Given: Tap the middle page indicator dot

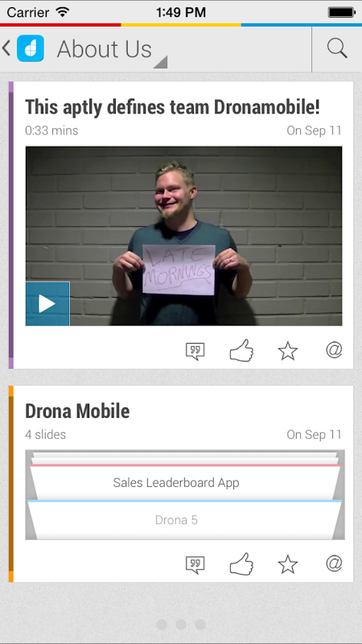Looking at the screenshot, I should 181,625.
